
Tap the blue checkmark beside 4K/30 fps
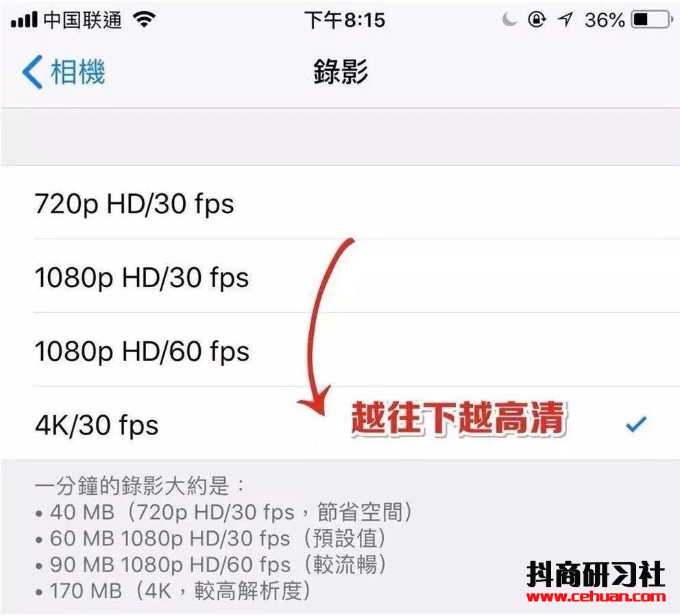[x=636, y=424]
